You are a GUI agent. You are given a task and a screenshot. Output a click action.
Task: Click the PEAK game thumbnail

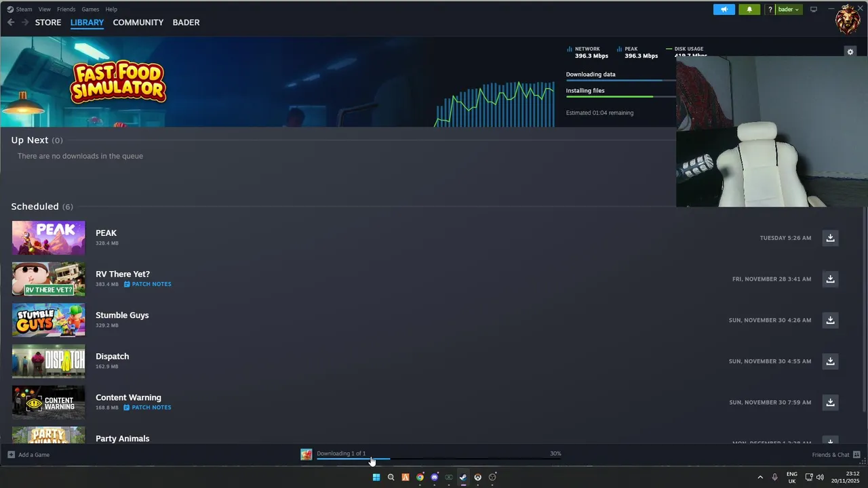pos(49,238)
